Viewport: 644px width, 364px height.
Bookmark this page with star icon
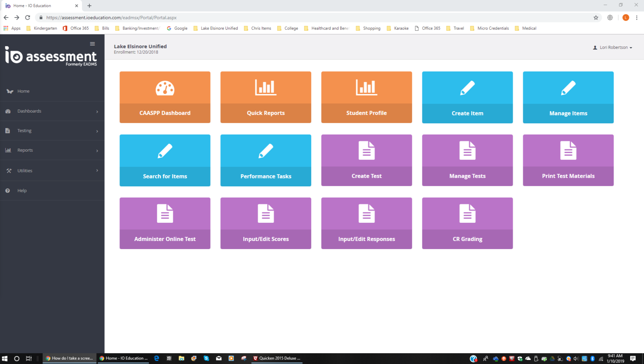pyautogui.click(x=596, y=18)
